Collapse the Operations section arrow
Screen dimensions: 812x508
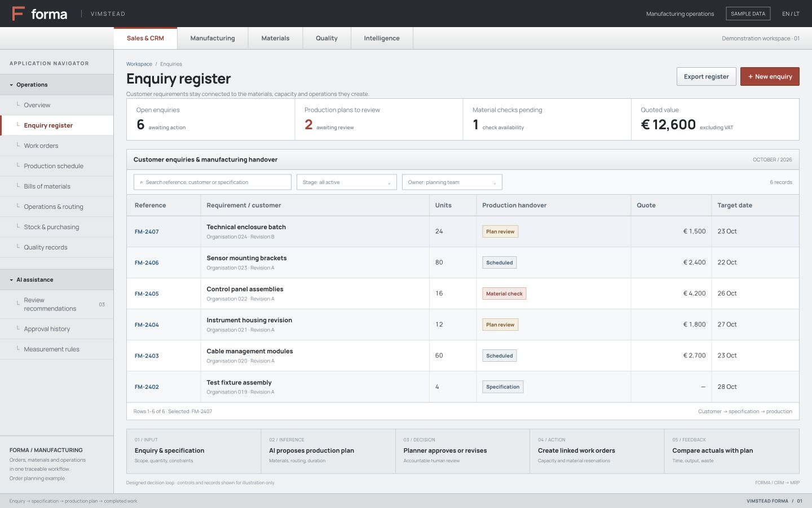pos(11,85)
